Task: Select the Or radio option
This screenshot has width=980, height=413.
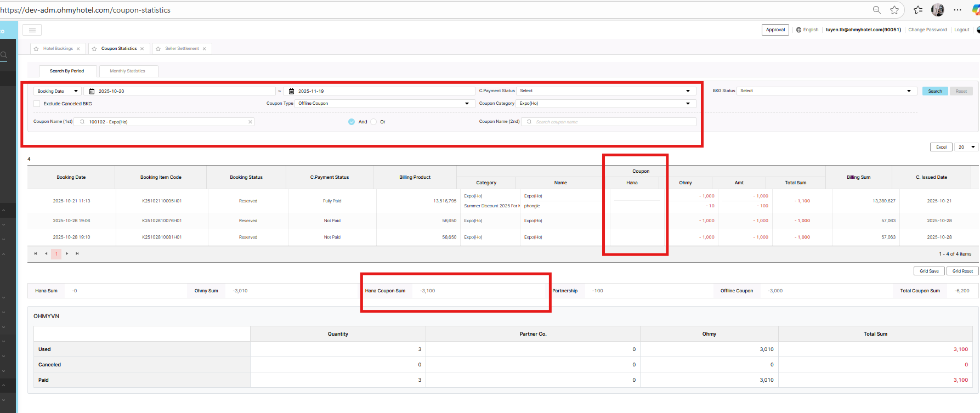Action: 373,122
